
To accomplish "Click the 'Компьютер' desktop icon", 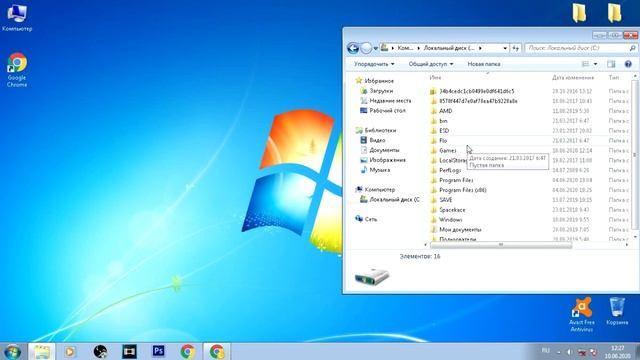I will (x=17, y=18).
